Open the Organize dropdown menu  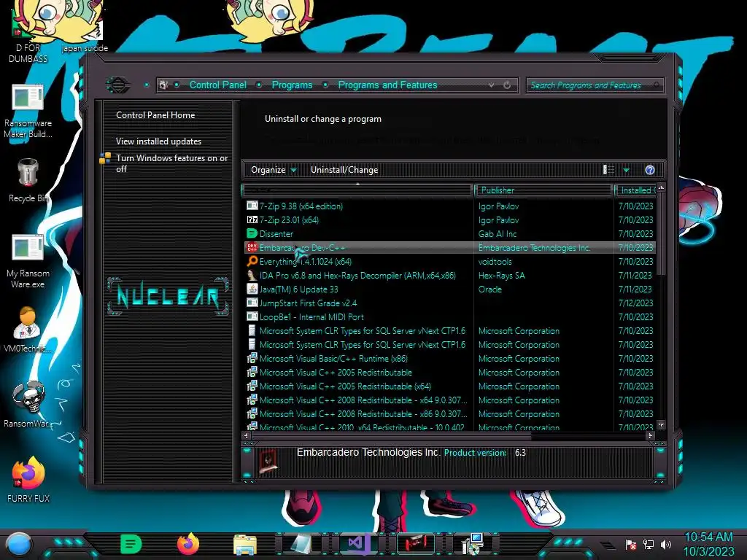click(274, 170)
